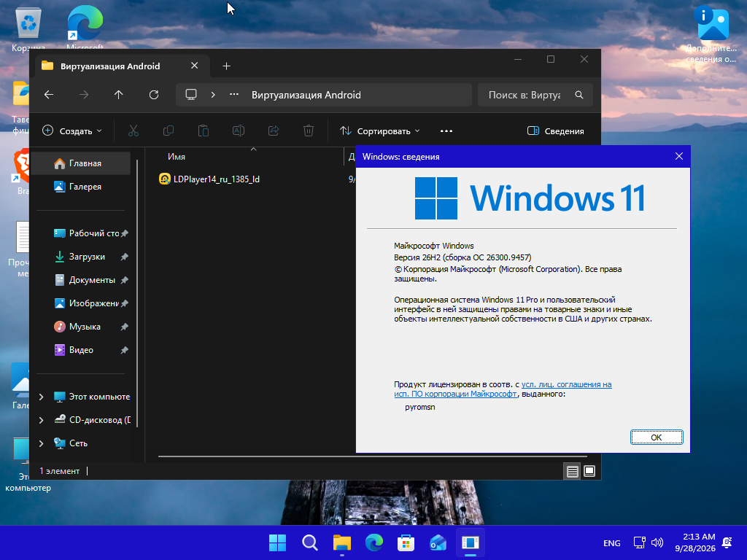
Task: Click the winver app icon on taskbar
Action: [471, 542]
